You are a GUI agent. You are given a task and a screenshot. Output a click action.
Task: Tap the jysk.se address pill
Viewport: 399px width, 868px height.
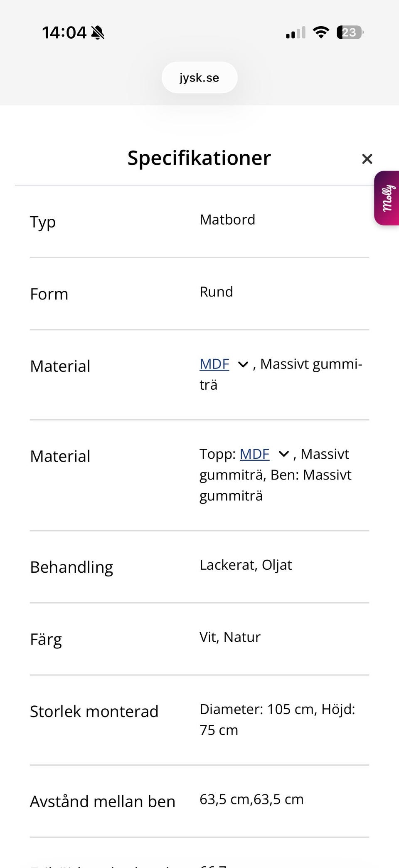click(x=199, y=77)
